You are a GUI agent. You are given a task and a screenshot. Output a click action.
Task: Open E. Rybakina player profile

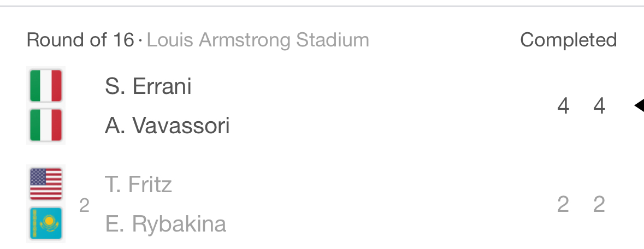click(x=166, y=224)
